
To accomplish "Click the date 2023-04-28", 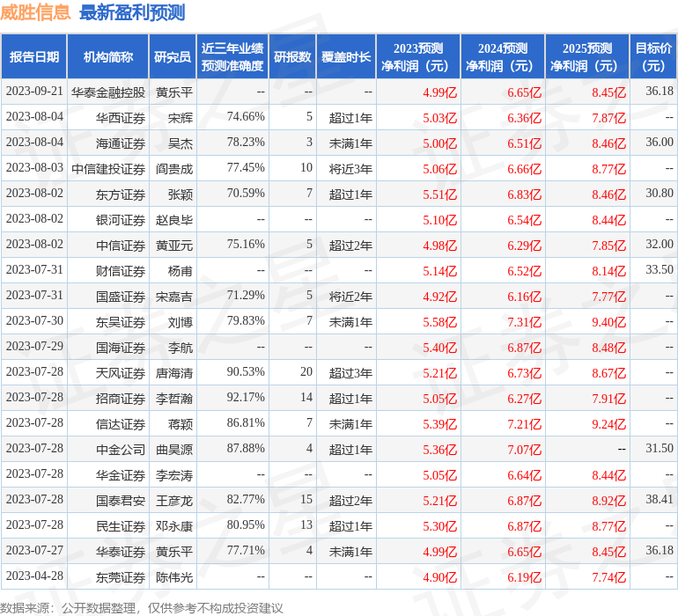I will [34, 576].
